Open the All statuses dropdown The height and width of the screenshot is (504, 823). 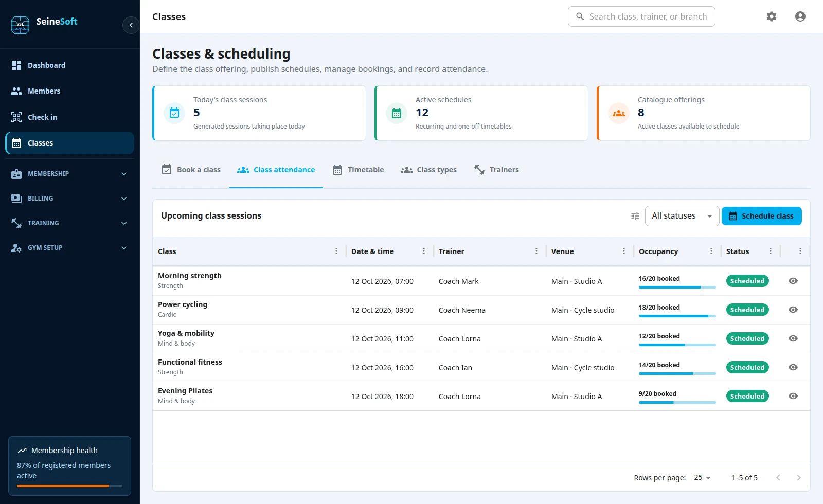pyautogui.click(x=682, y=216)
